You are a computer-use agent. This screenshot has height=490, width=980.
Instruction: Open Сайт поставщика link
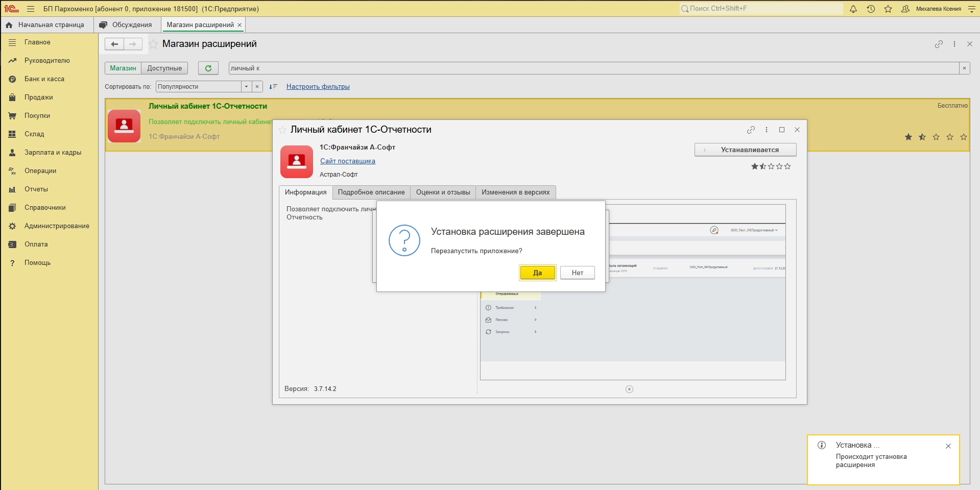(x=348, y=161)
